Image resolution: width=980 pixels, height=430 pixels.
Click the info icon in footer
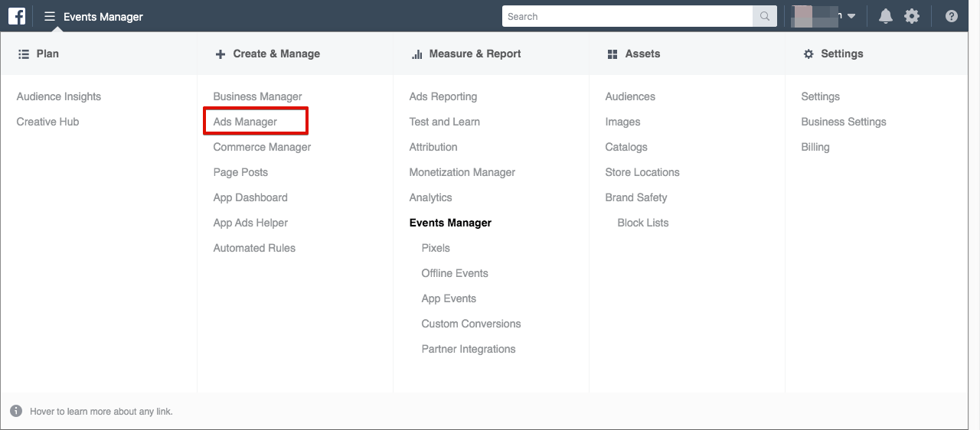point(16,411)
